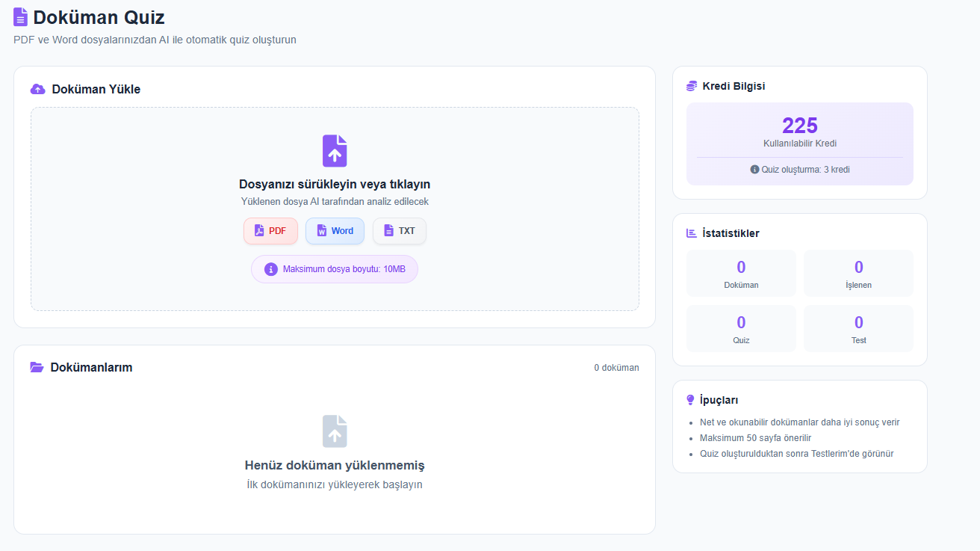Open the İşlenen statistics card
The image size is (980, 551).
858,274
